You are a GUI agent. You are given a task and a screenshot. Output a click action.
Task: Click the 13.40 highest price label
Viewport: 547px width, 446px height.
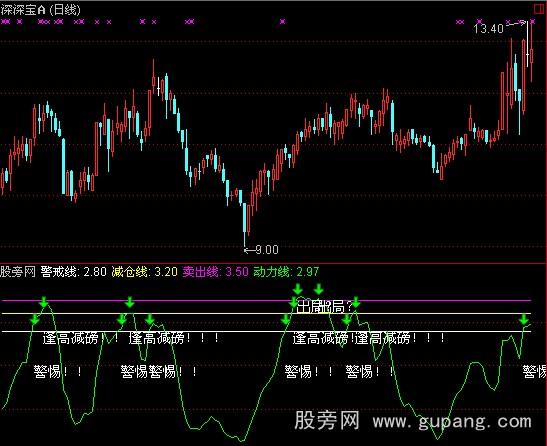488,28
